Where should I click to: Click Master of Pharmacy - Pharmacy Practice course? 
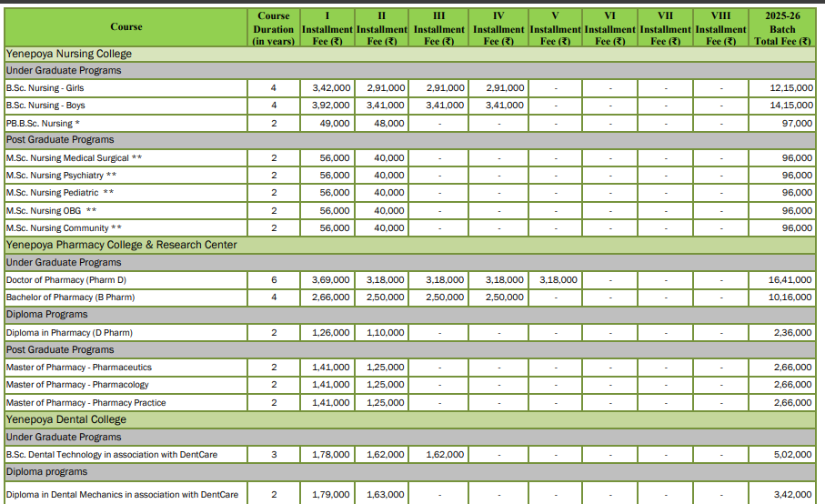(x=86, y=402)
